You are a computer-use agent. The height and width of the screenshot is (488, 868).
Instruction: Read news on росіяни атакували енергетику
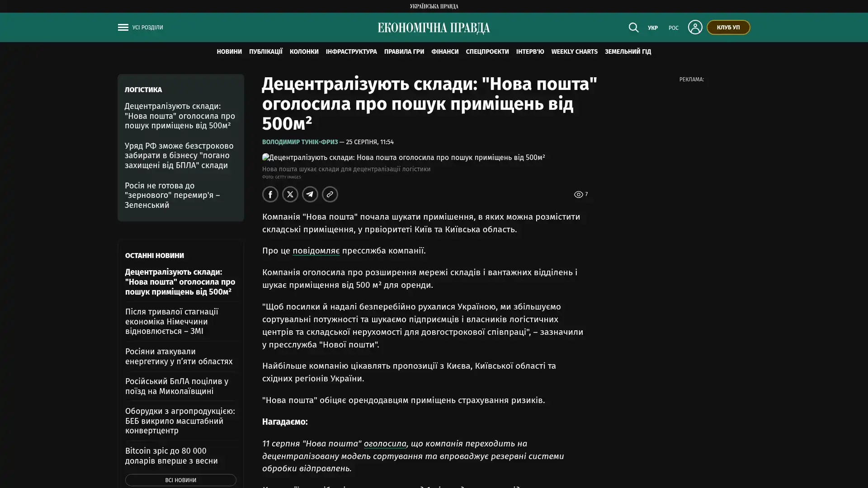pos(179,357)
